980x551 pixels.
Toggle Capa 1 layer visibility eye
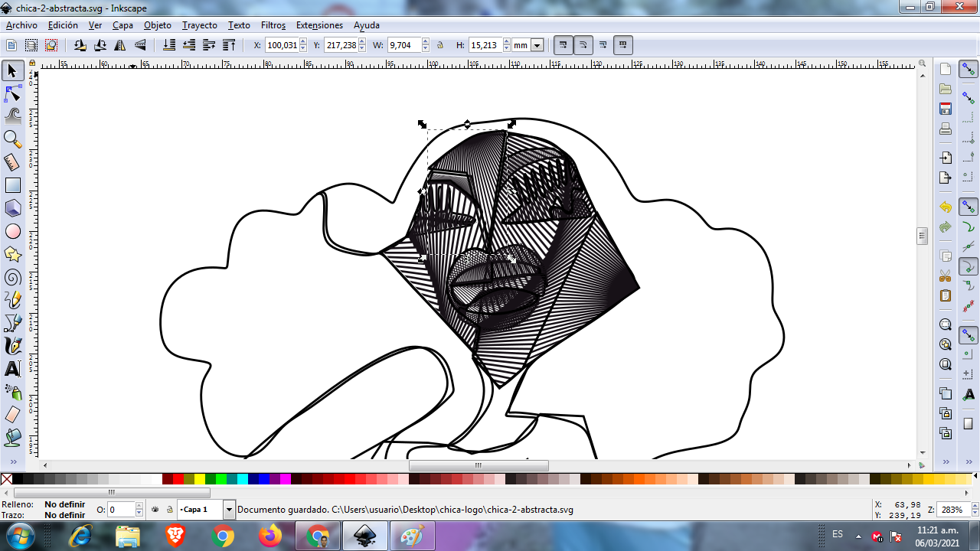[155, 510]
